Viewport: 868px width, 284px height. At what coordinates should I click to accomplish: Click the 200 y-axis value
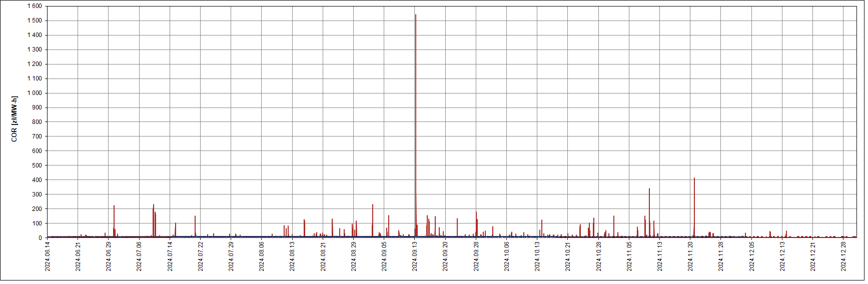click(x=37, y=209)
